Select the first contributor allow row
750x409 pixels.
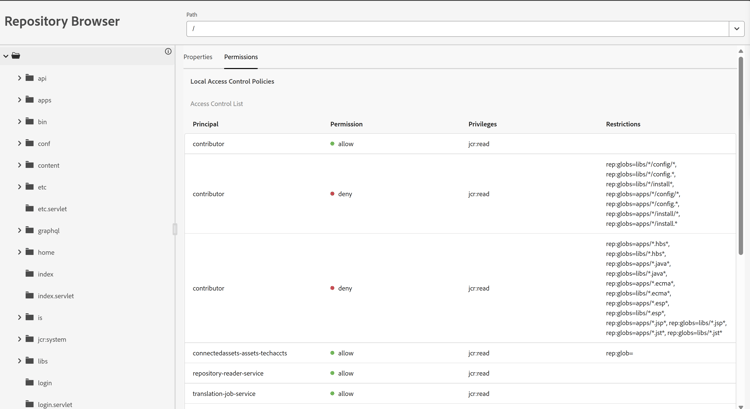(460, 144)
